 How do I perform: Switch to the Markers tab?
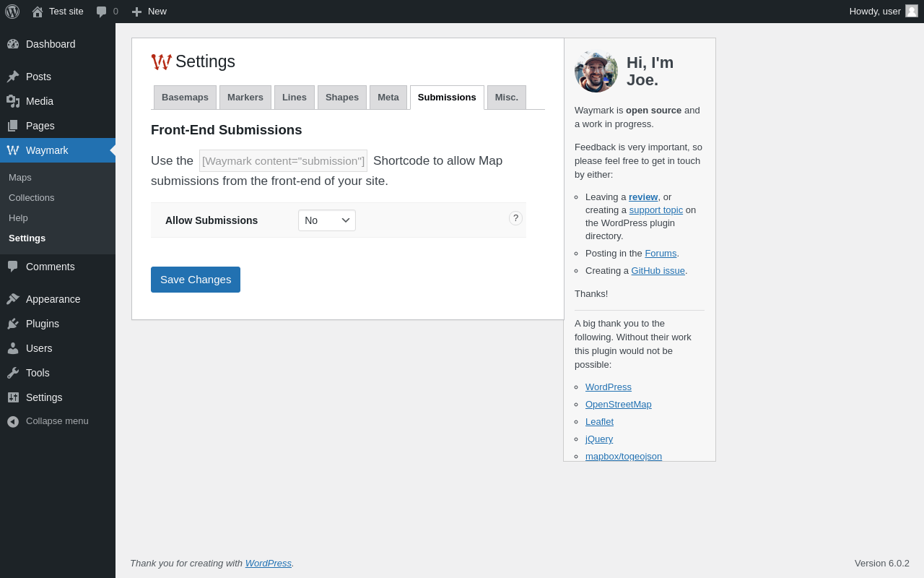pos(245,98)
